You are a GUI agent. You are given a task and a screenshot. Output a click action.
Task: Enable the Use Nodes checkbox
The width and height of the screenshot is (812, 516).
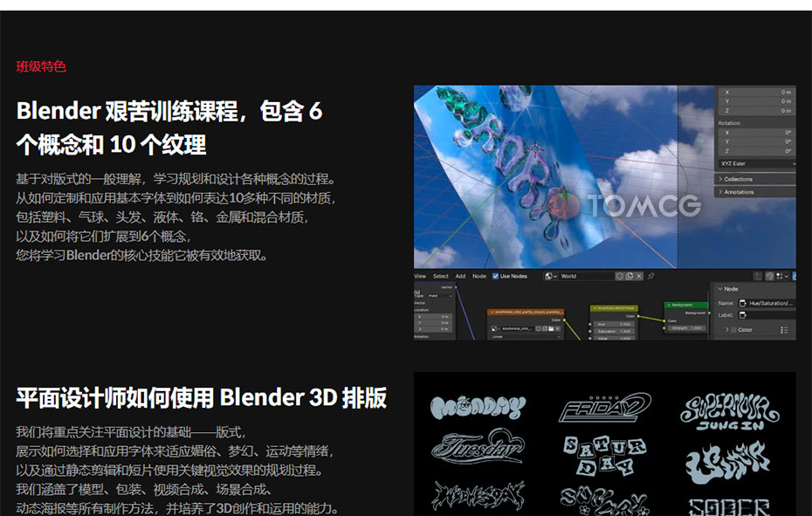coord(495,276)
